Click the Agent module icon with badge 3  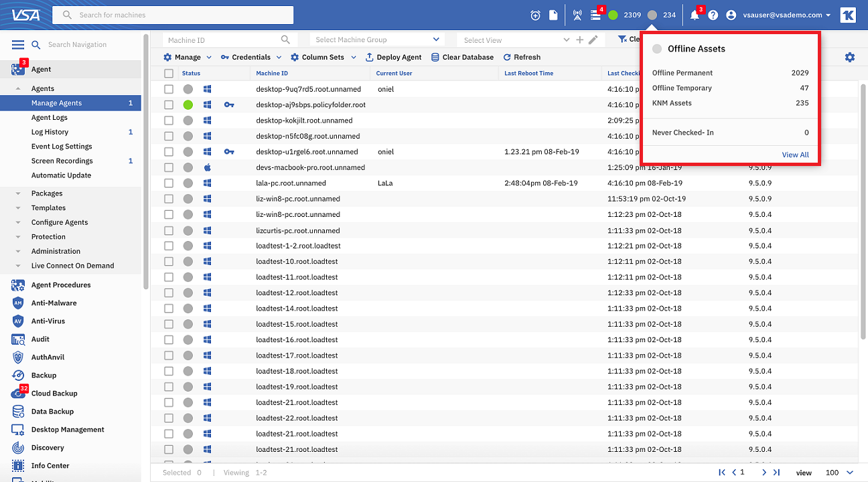pos(18,69)
